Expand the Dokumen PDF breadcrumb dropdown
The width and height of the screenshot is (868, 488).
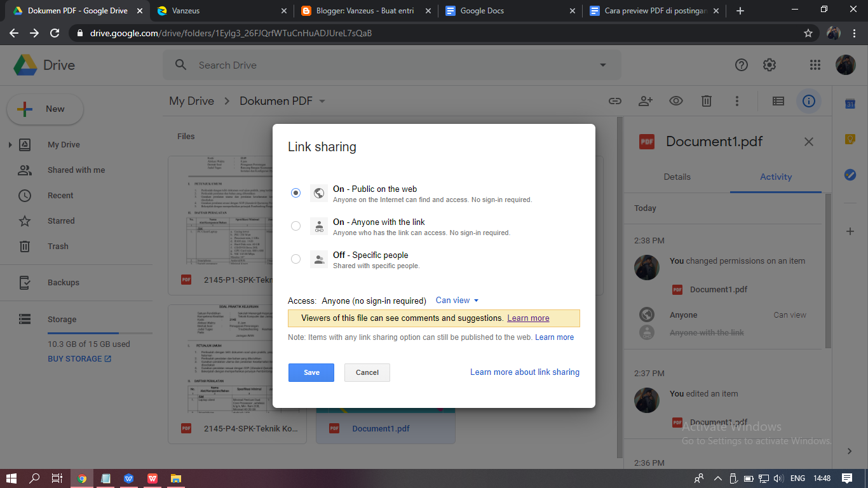point(322,100)
